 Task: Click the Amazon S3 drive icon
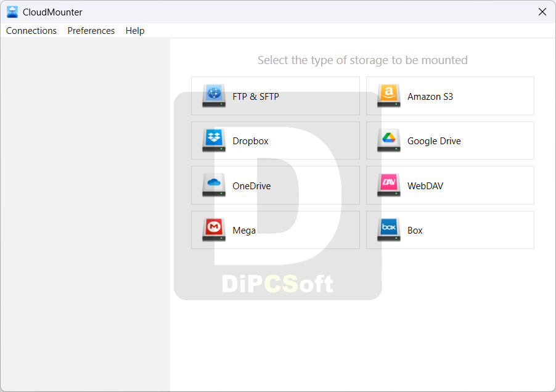pos(388,96)
